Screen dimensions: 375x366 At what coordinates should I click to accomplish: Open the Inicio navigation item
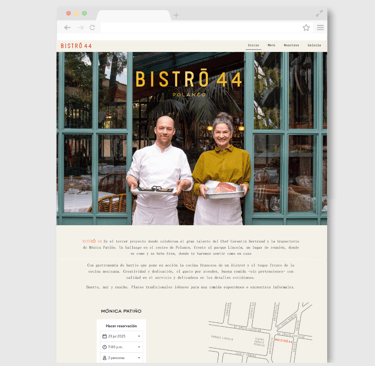[x=253, y=45]
